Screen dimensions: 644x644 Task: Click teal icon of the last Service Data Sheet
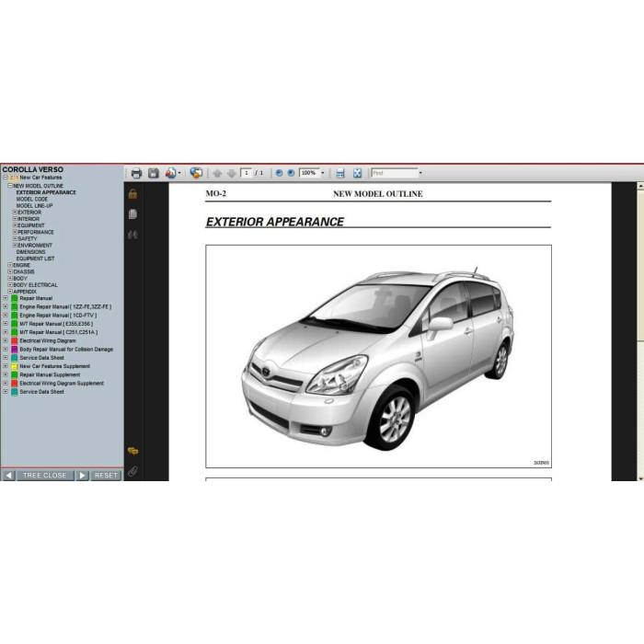[15, 392]
